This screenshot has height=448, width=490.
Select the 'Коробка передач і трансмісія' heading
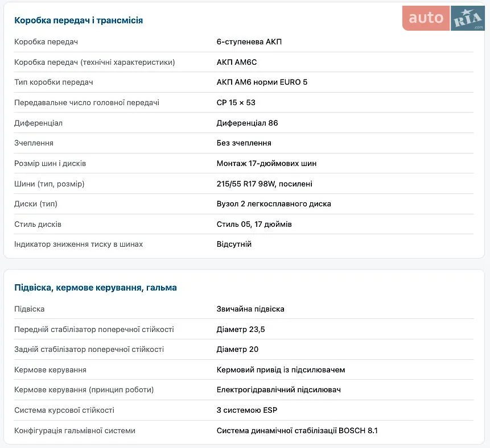coord(79,20)
